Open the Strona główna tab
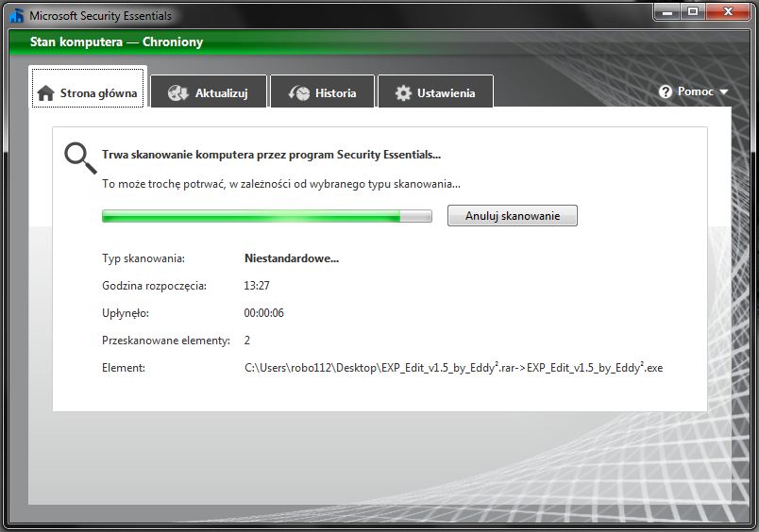759x532 pixels. (88, 88)
